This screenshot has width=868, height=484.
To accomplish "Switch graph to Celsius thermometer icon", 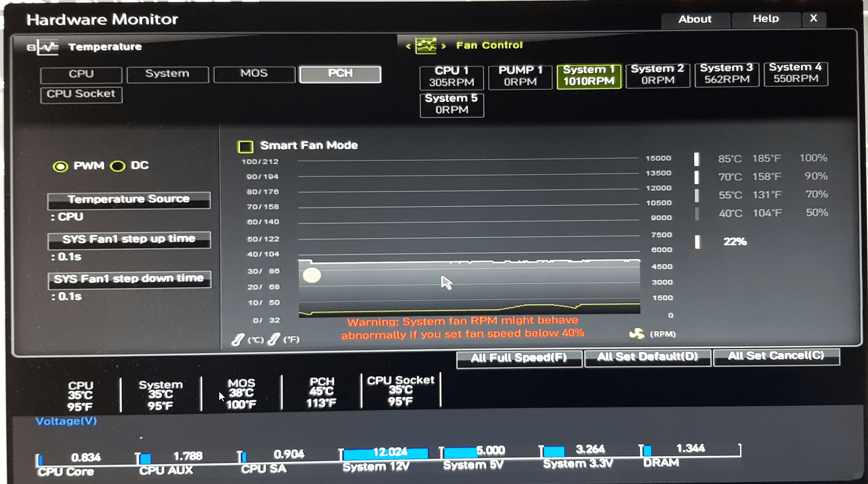I will pyautogui.click(x=238, y=339).
